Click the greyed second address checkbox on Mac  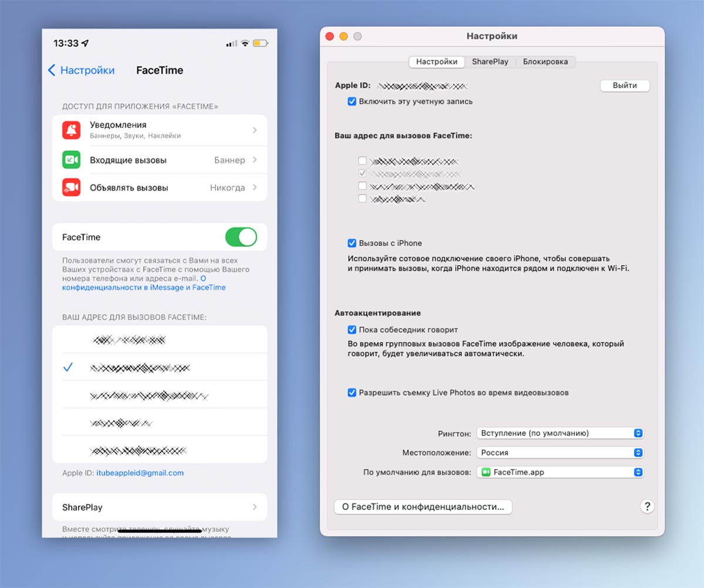pos(363,173)
